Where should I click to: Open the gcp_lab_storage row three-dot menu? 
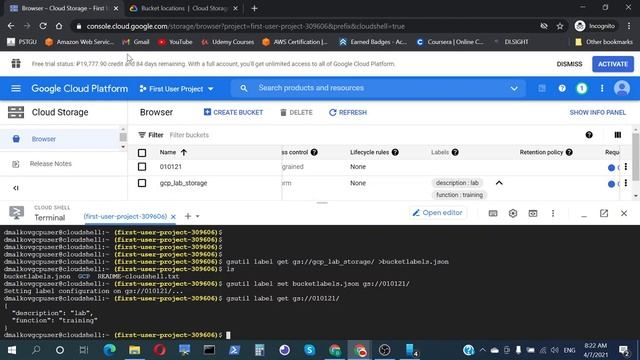coord(626,183)
